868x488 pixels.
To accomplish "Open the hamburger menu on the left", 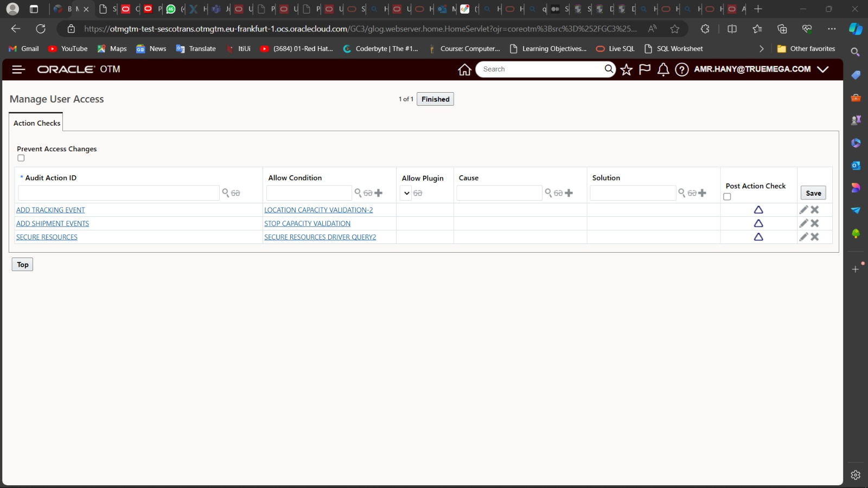I will point(18,69).
